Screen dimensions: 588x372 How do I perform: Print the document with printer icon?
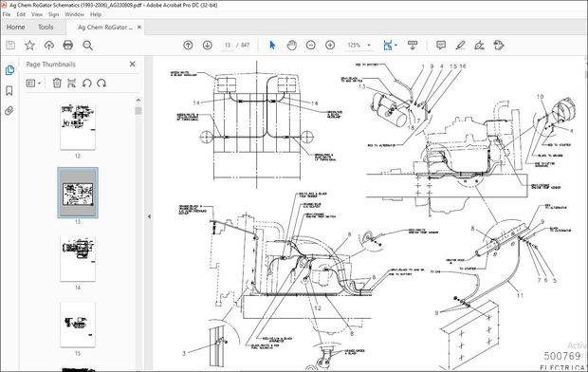pos(68,46)
